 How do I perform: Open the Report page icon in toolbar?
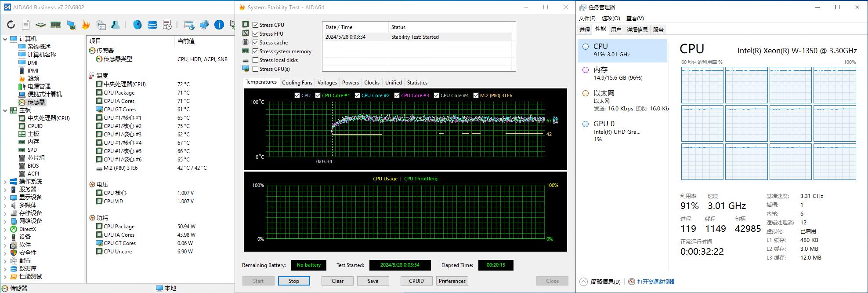click(26, 25)
